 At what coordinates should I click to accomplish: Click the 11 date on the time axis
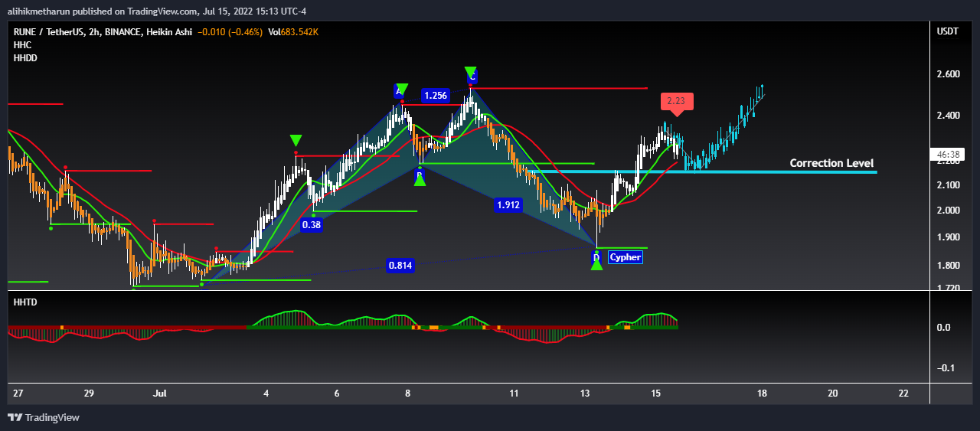click(514, 393)
